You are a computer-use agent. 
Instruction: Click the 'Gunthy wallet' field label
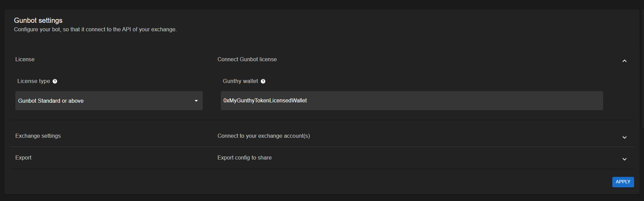pos(240,81)
